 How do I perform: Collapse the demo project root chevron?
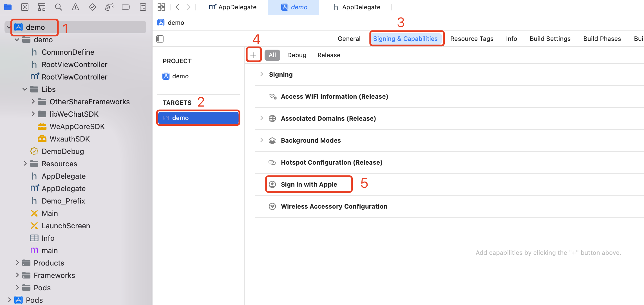coord(9,27)
